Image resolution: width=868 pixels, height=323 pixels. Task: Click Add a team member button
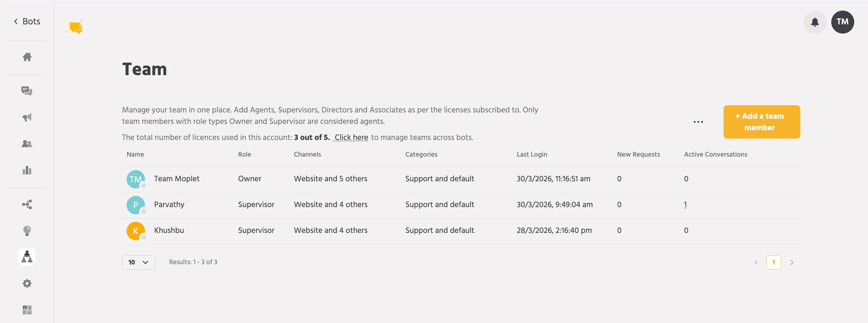tap(762, 122)
